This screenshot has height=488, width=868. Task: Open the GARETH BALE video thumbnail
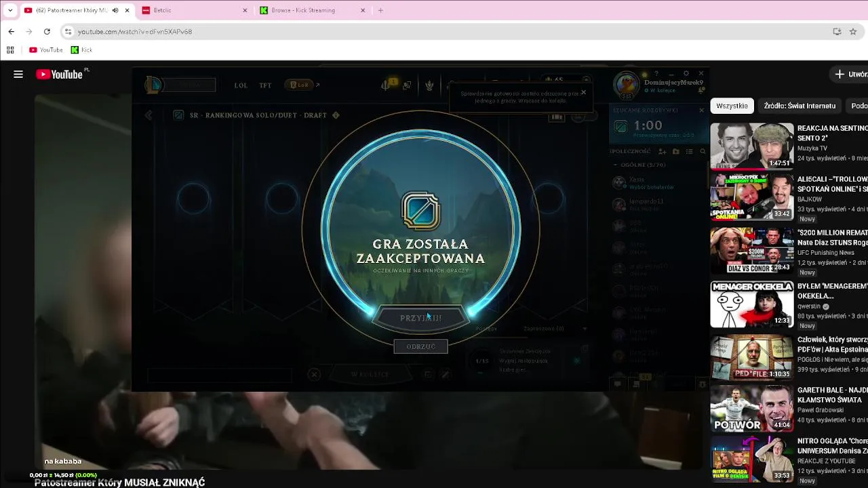[x=751, y=409]
